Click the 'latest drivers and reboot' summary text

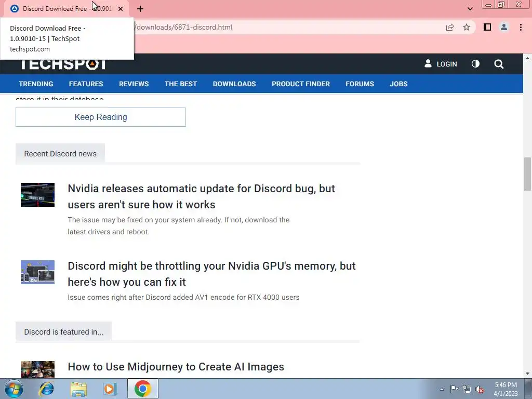[x=108, y=232]
